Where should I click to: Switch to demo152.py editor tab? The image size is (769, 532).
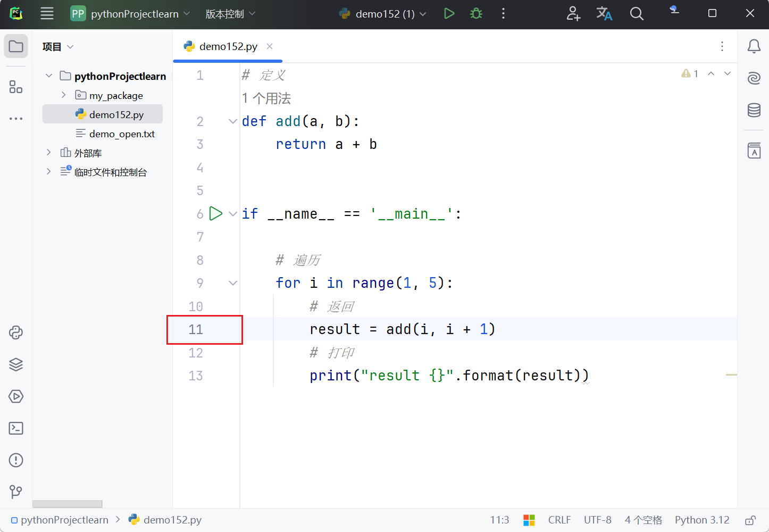[x=228, y=46]
